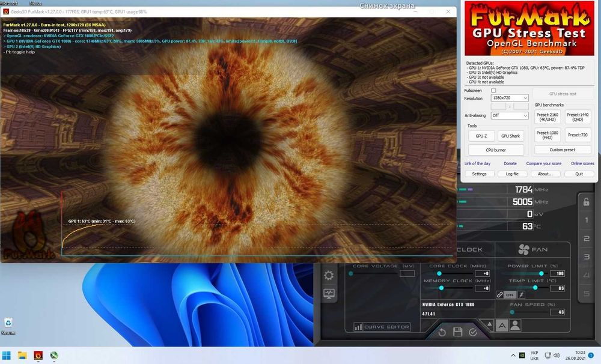
Task: Open 'Compare your score' link
Action: pyautogui.click(x=543, y=163)
